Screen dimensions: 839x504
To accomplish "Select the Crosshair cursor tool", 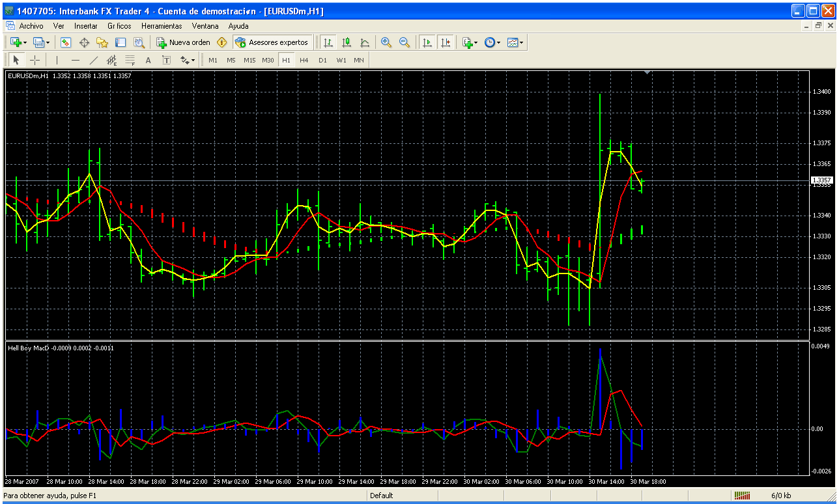I will pyautogui.click(x=35, y=60).
